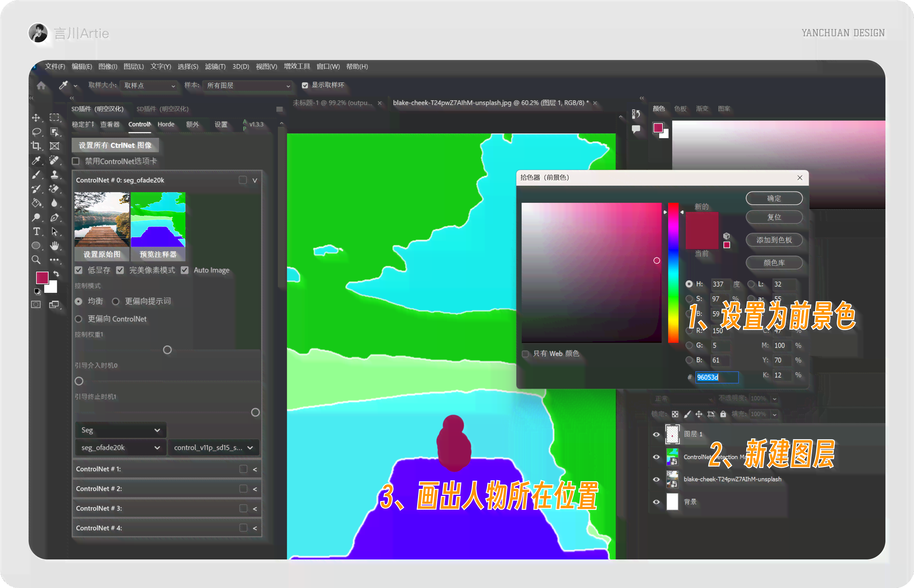Screen dimensions: 914x588
Task: Switch to the Horde tab
Action: click(x=166, y=125)
